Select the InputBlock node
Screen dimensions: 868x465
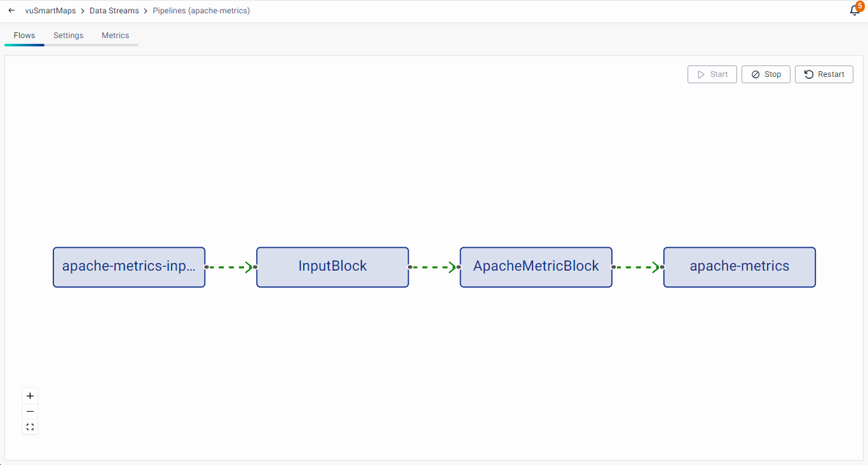tap(332, 267)
